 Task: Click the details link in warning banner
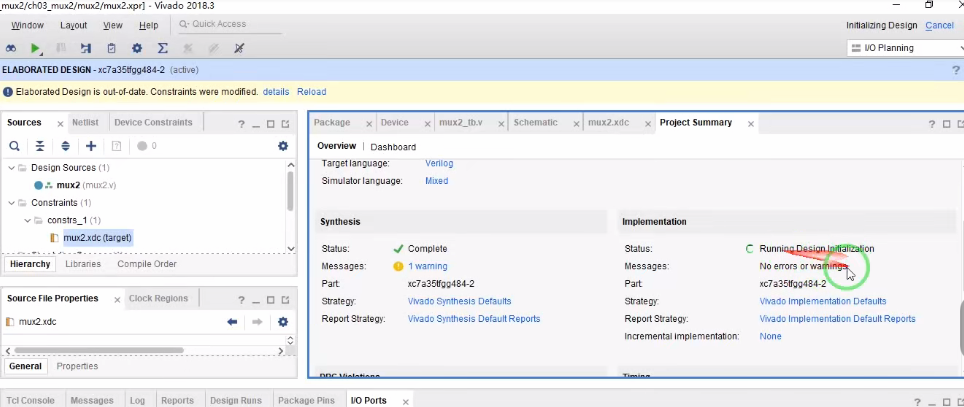(x=276, y=92)
